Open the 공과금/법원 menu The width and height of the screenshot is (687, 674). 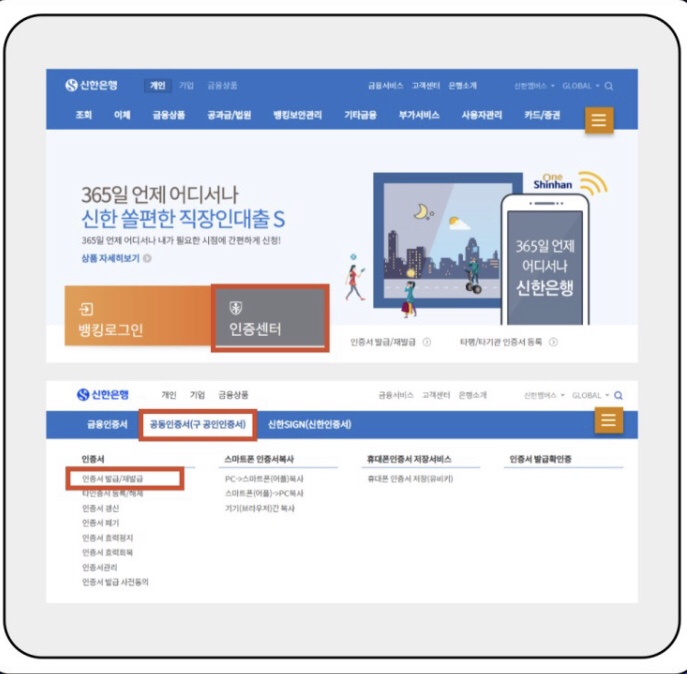[229, 115]
